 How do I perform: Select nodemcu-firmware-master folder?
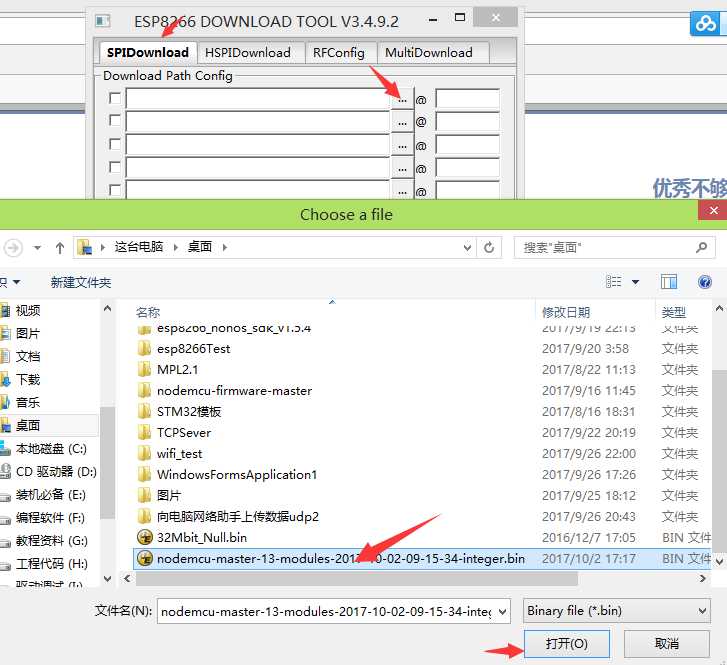234,391
